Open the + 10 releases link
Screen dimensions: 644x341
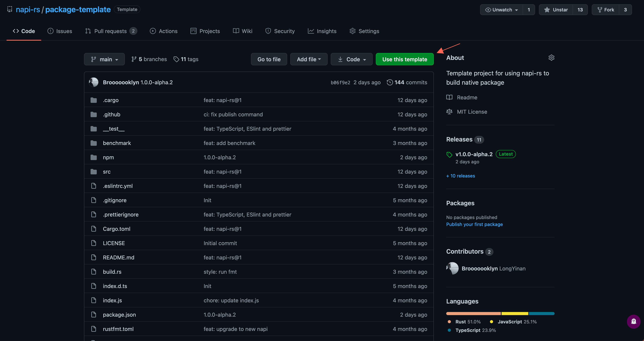(x=461, y=176)
